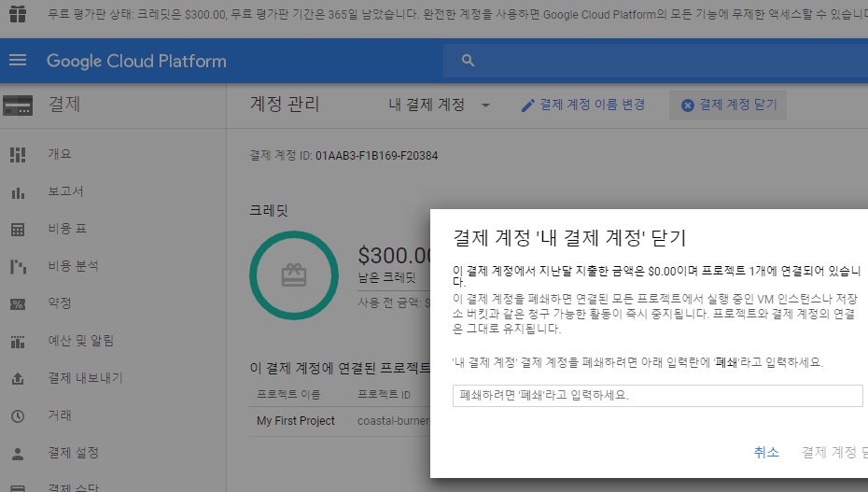Viewport: 868px width, 492px height.
Task: Click billing account ID 01AAB3-F1B169-F20384
Action: coord(376,156)
